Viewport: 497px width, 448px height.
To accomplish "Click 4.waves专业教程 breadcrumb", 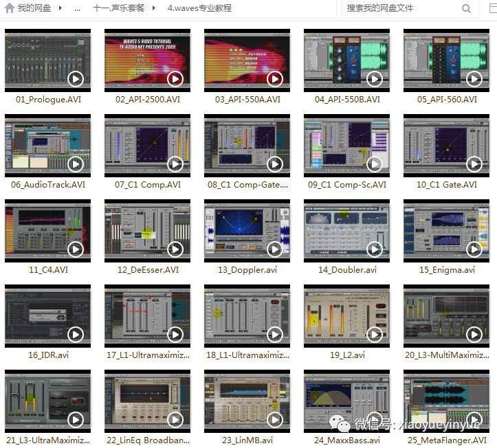I will [199, 8].
